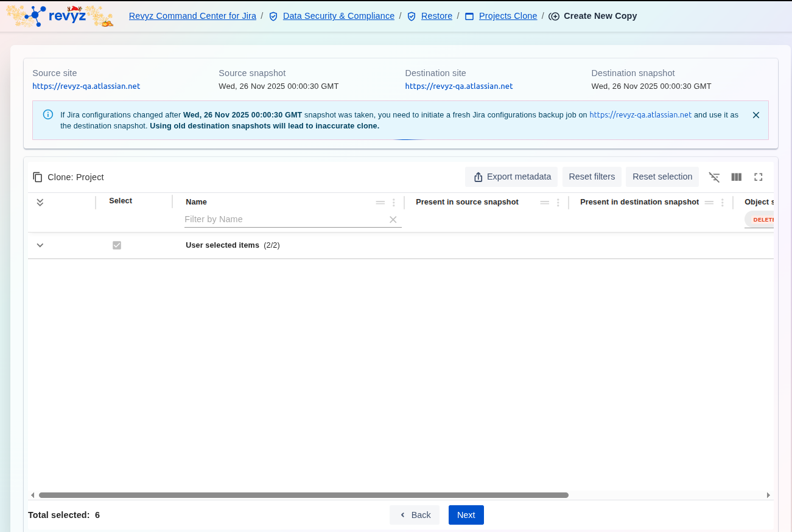Toggle the hide filters icon
The height and width of the screenshot is (532, 792).
[715, 177]
